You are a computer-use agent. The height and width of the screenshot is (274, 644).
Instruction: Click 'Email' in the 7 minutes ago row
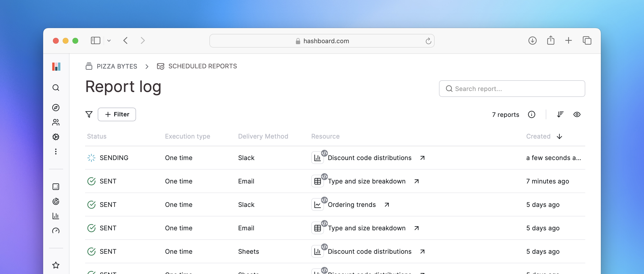[246, 181]
